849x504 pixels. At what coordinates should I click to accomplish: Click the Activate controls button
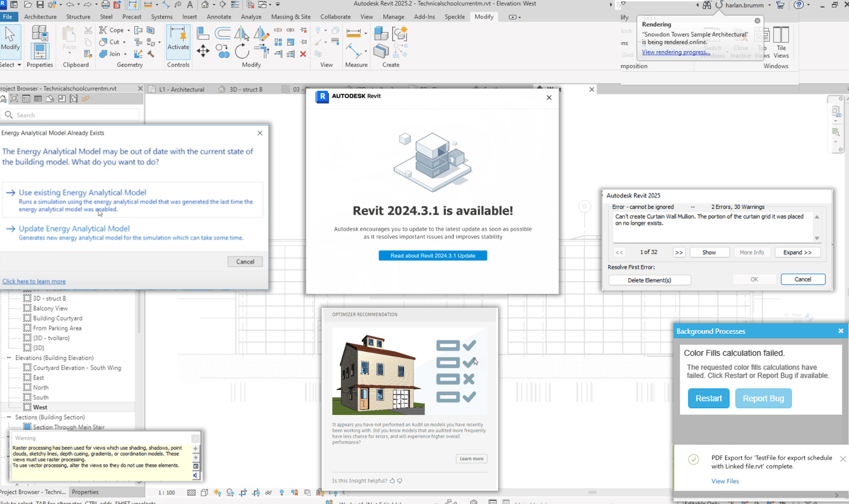(x=178, y=42)
